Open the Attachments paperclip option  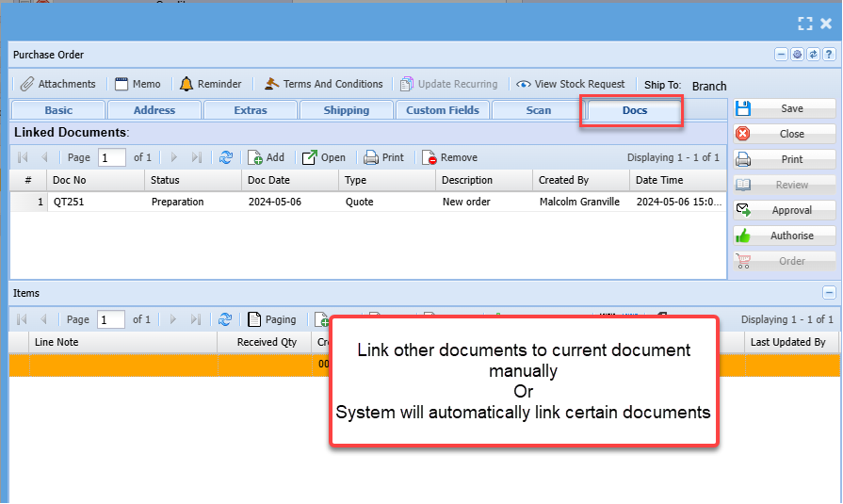click(57, 84)
